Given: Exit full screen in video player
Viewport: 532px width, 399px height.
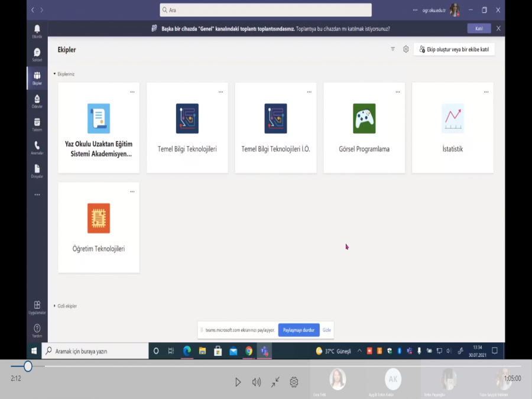Looking at the screenshot, I should coord(275,382).
